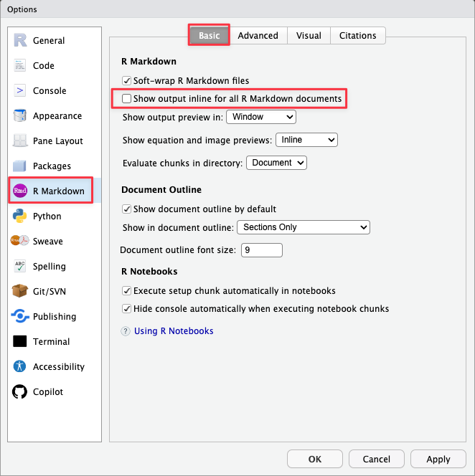Select General label in sidebar
Image resolution: width=475 pixels, height=476 pixels.
(x=49, y=40)
